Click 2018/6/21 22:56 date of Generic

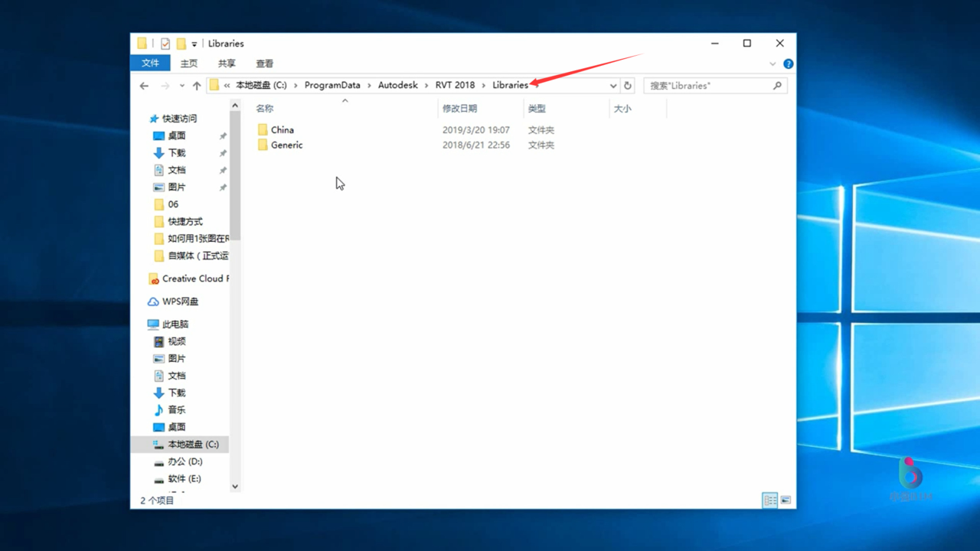(475, 145)
